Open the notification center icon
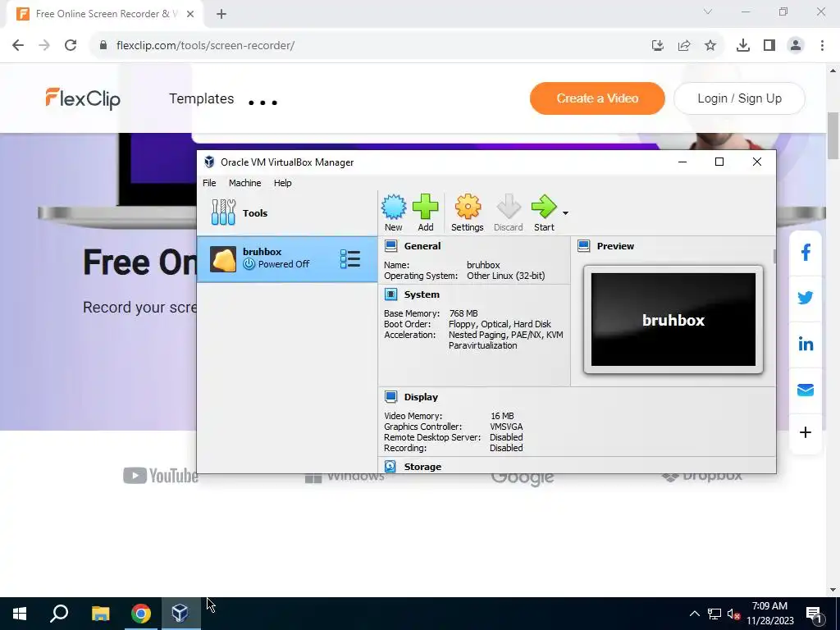Screen dimensions: 840x630 click(x=814, y=614)
